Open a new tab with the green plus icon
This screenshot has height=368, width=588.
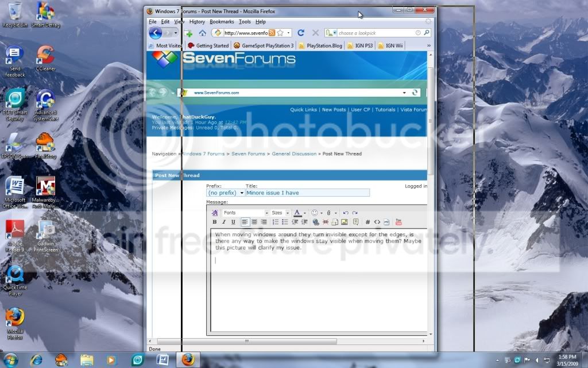(x=188, y=33)
